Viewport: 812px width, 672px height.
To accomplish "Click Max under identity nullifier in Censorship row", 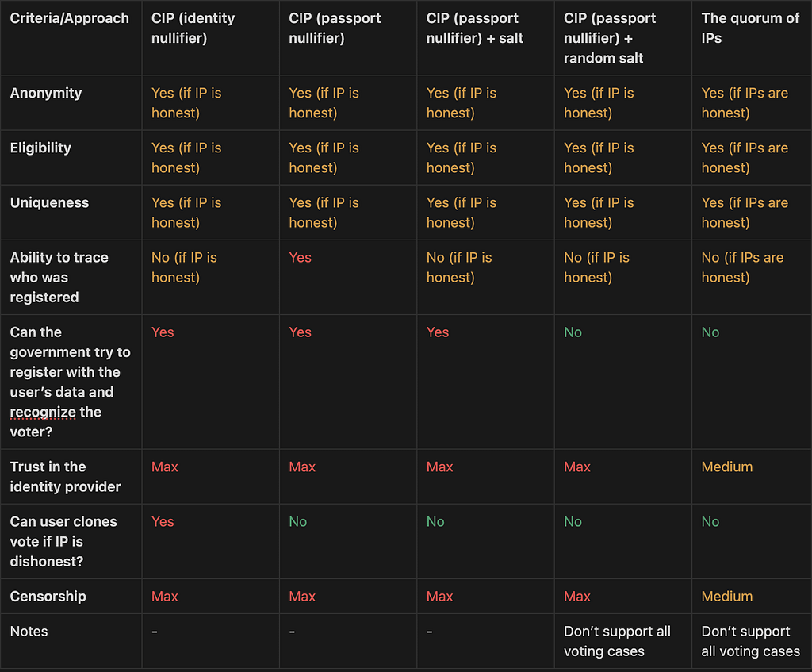I will (x=165, y=597).
